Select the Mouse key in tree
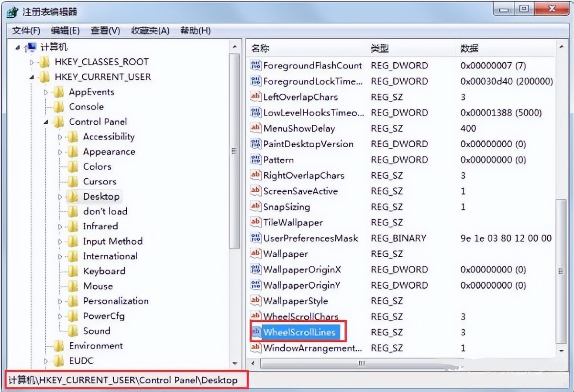Viewport: 574px width, 392px height. pos(98,286)
